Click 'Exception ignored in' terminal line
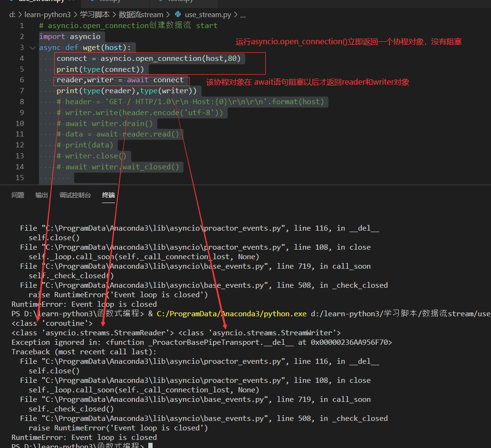The image size is (491, 448). click(202, 342)
